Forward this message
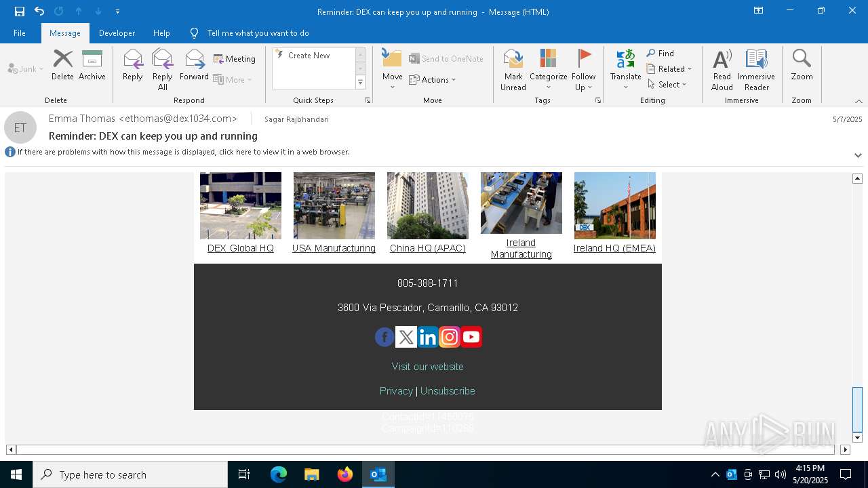The image size is (868, 488). coord(194,65)
